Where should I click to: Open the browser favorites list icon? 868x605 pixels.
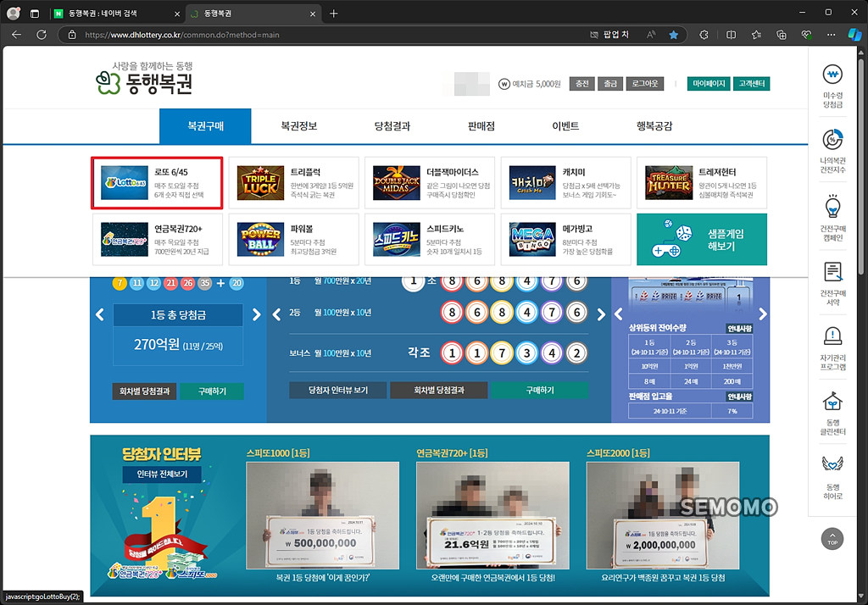pyautogui.click(x=756, y=35)
